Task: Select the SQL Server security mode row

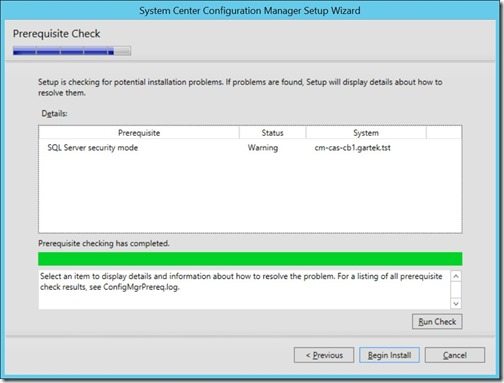Action: tap(250, 148)
